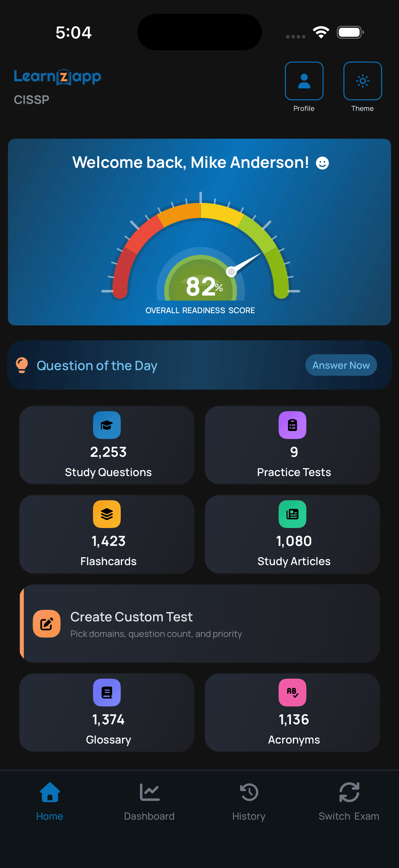Click the Welcome back smiley face icon
The height and width of the screenshot is (868, 399).
coord(322,163)
